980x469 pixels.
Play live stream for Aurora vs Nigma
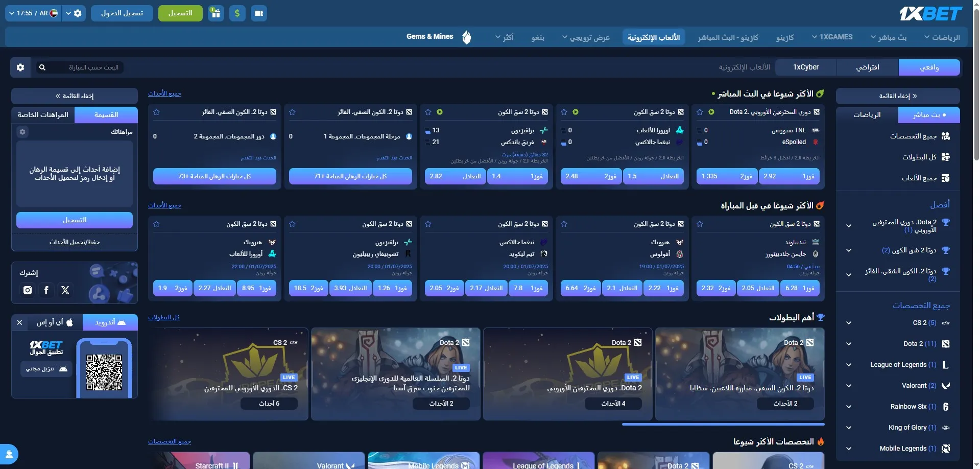click(576, 112)
